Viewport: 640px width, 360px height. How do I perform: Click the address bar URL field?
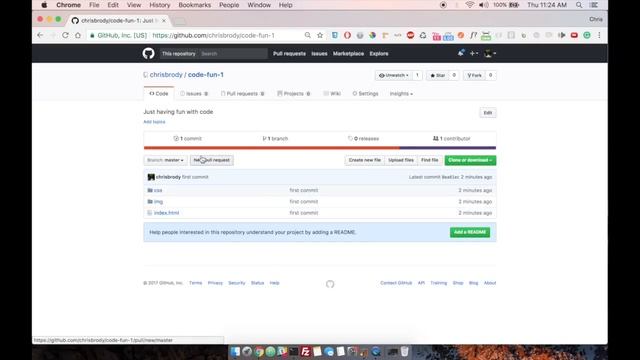point(213,36)
